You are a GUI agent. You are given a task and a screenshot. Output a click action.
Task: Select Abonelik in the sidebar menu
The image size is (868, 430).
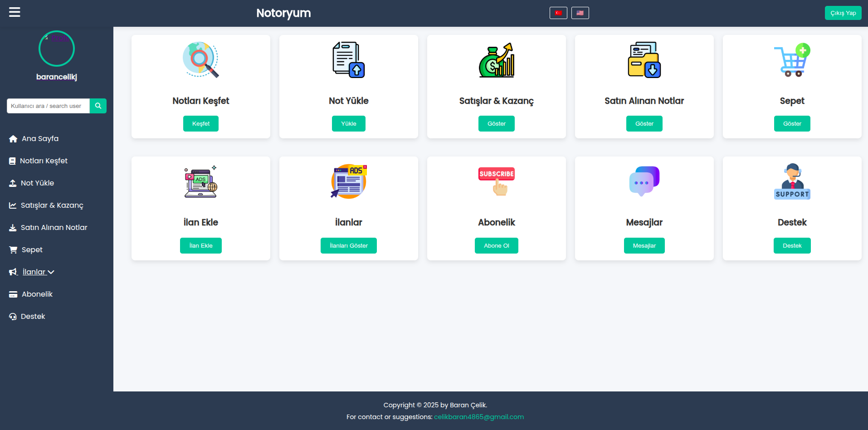click(37, 294)
